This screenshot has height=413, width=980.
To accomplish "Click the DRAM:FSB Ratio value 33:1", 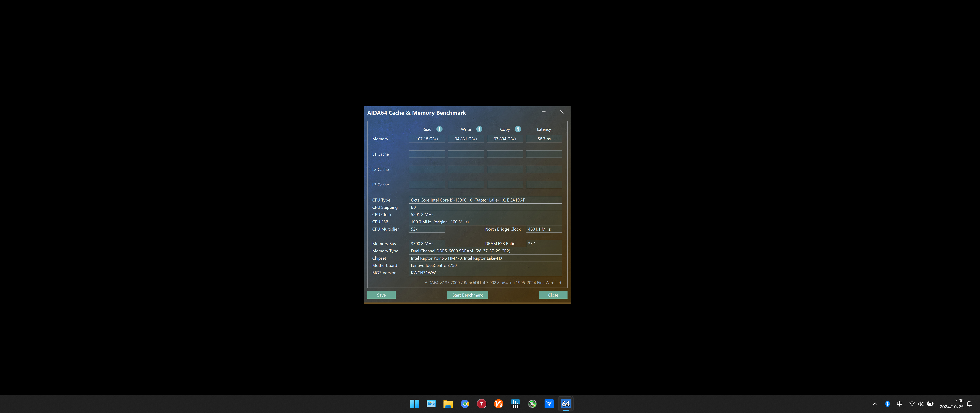I will [544, 244].
